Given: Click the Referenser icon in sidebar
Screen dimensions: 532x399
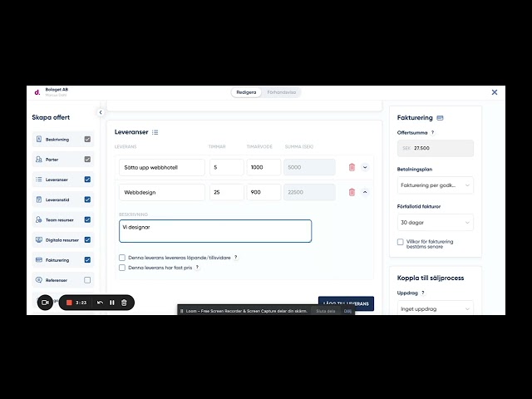Looking at the screenshot, I should pyautogui.click(x=39, y=280).
